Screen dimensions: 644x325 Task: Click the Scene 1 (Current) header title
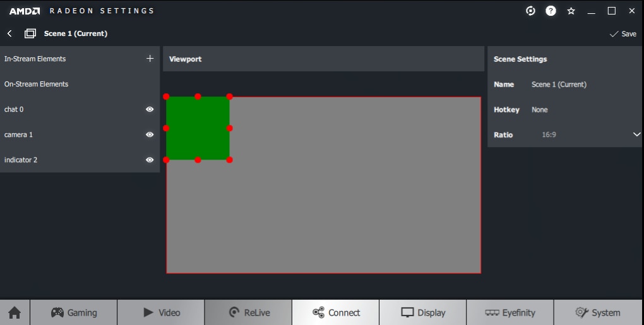point(76,33)
